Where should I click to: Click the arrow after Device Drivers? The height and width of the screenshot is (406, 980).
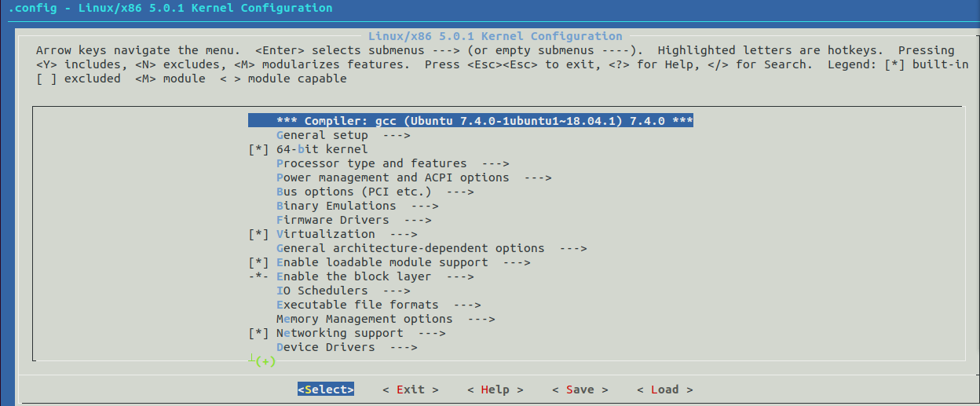[x=404, y=347]
